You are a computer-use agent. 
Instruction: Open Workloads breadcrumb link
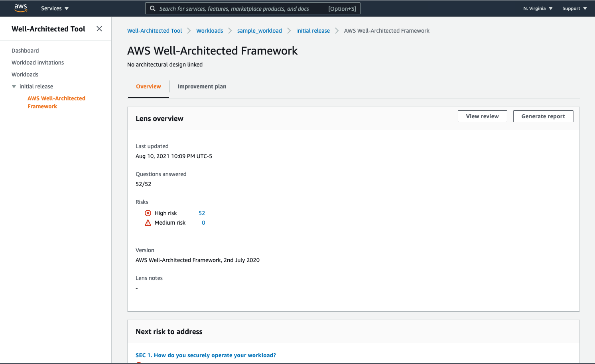[209, 31]
